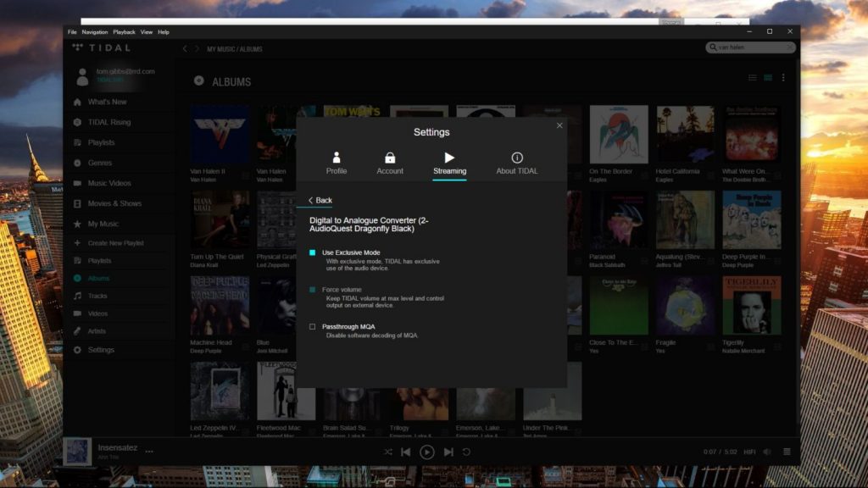Image resolution: width=868 pixels, height=488 pixels.
Task: Open Genres in sidebar
Action: pos(100,163)
